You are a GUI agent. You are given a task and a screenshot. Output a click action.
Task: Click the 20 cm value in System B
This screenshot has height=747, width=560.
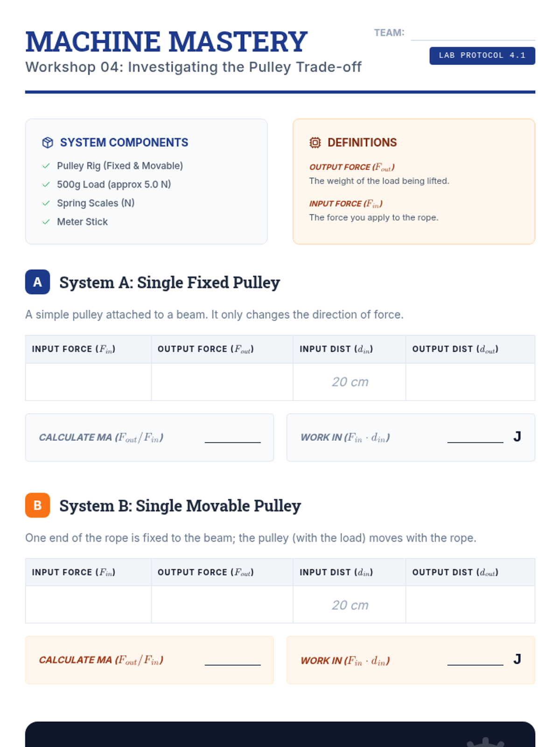(x=350, y=605)
